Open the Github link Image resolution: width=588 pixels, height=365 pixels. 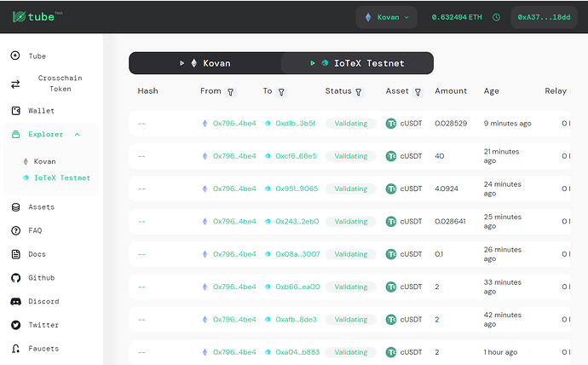42,278
